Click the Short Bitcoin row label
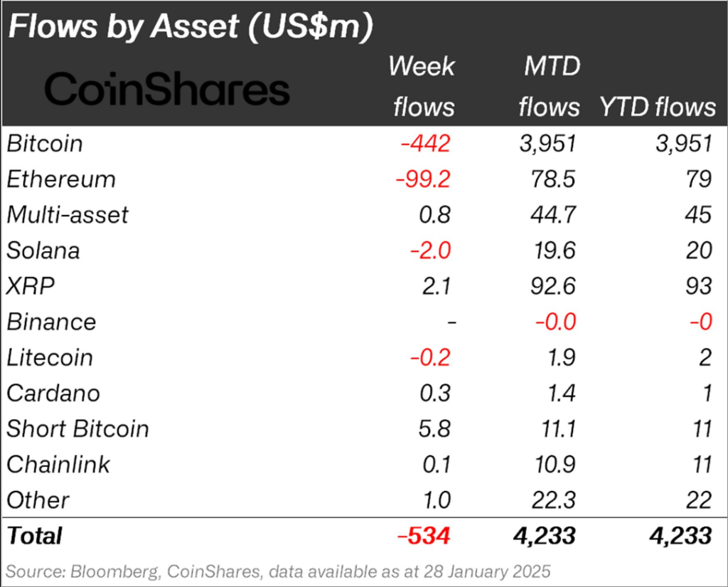 tap(77, 429)
